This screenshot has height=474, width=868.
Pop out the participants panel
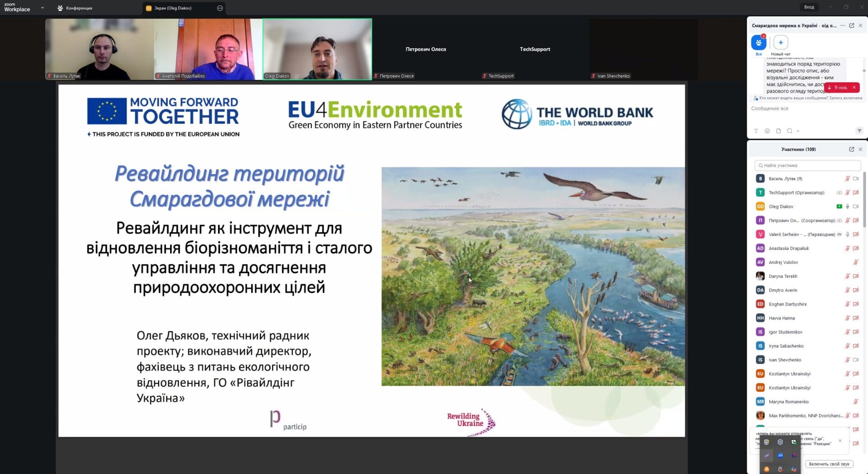851,150
